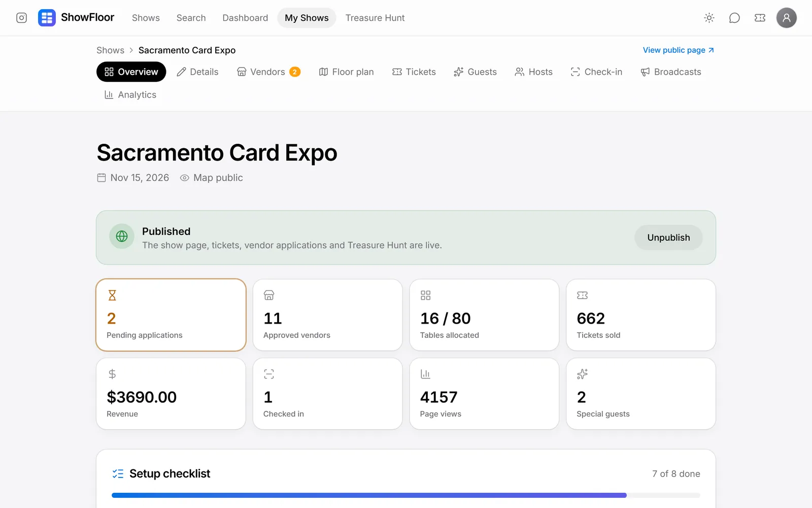Click the scan icon on Checked in card
The image size is (812, 508).
click(269, 374)
